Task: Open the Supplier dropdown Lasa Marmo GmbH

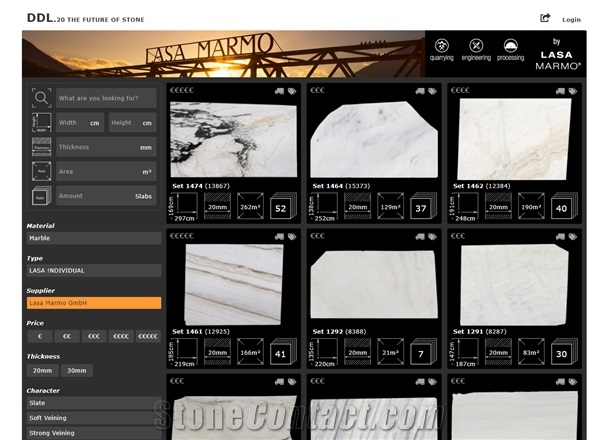Action: [x=94, y=303]
